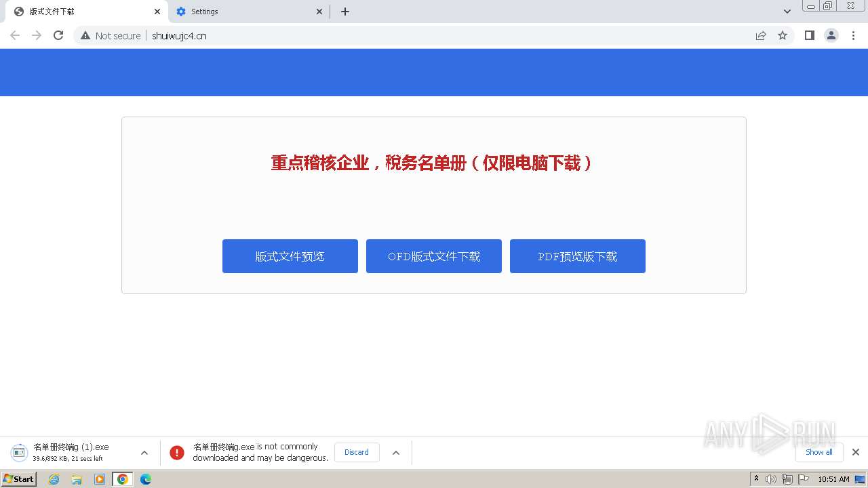Expand the tab search dropdown arrow
This screenshot has width=868, height=488.
point(787,12)
